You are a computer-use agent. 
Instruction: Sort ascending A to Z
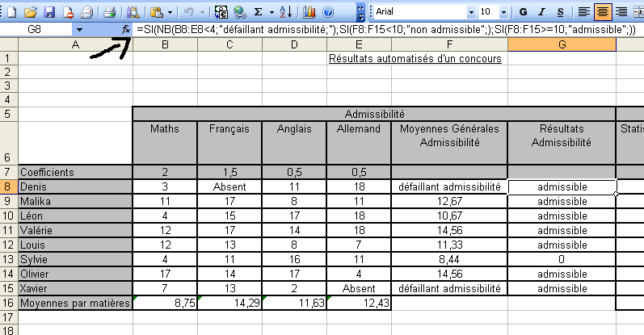coord(285,12)
